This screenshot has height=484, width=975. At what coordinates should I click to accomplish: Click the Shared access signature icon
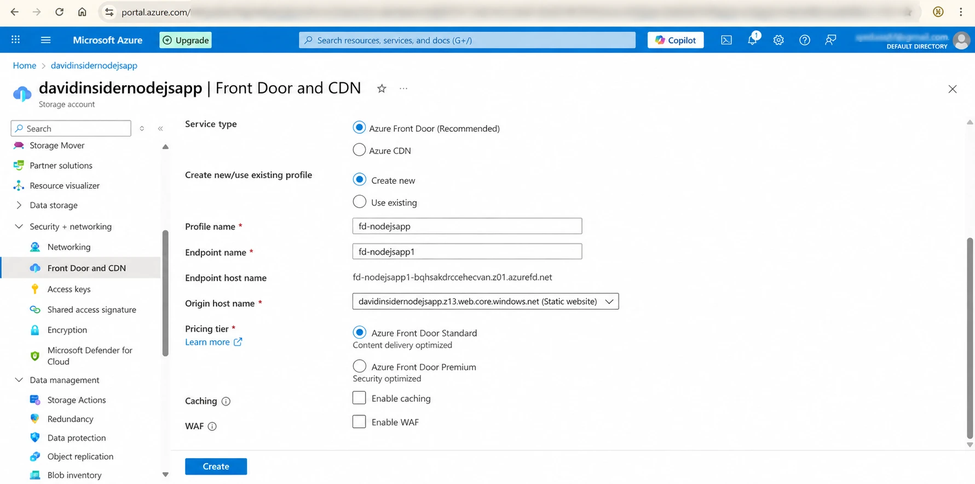35,310
